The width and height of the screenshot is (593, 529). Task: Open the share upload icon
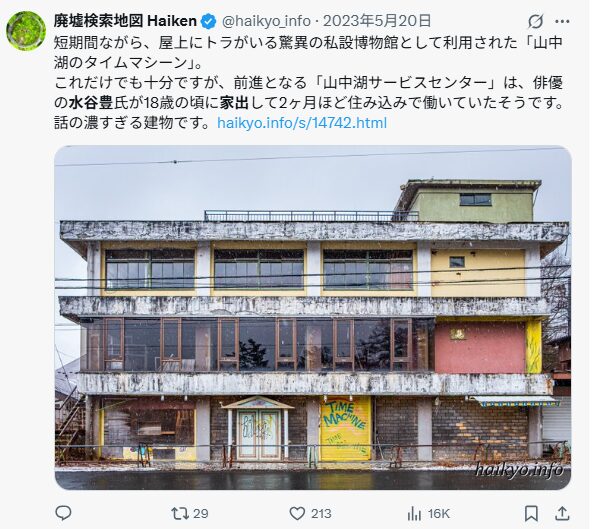coord(562,513)
